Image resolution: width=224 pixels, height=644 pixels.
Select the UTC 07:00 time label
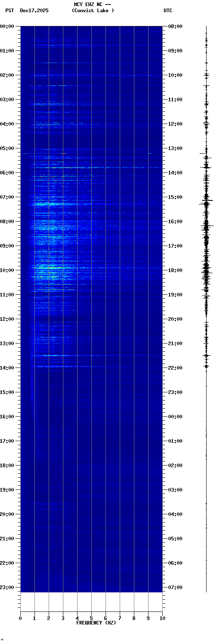tap(175, 587)
